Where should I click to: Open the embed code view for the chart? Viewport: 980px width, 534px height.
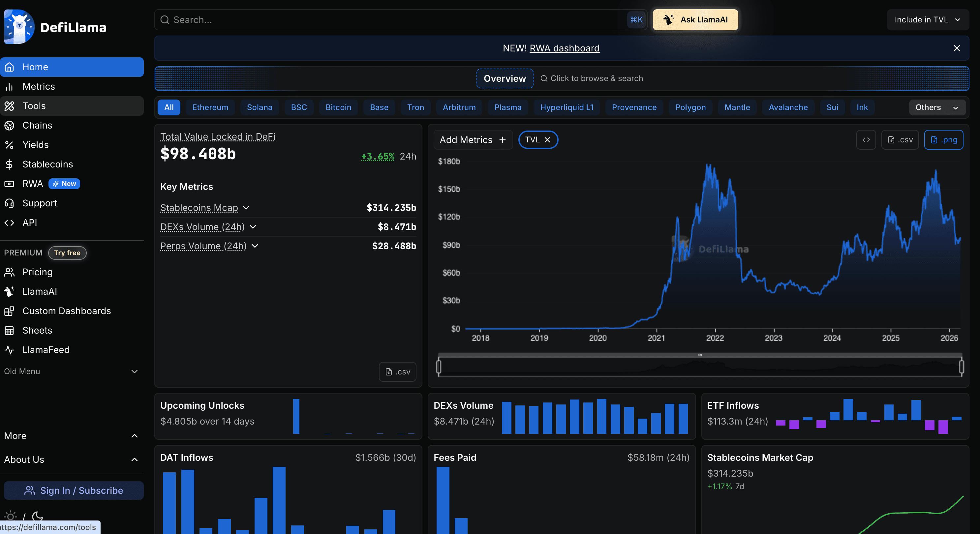point(866,139)
